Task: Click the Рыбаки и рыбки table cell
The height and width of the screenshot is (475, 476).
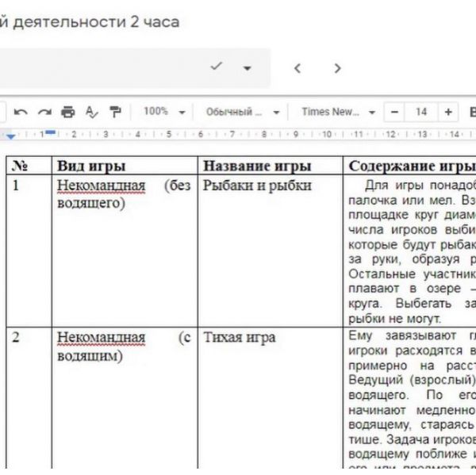Action: click(256, 186)
